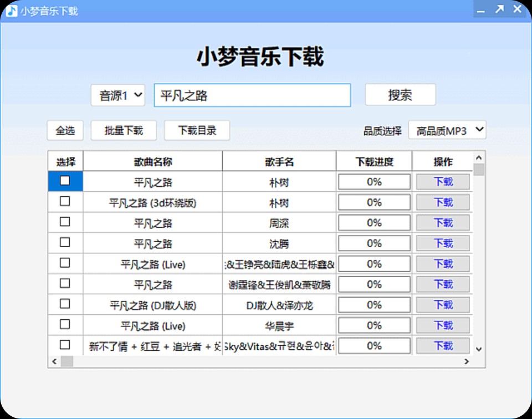The width and height of the screenshot is (532, 419).
Task: Click the 搜索 search button
Action: (x=400, y=95)
